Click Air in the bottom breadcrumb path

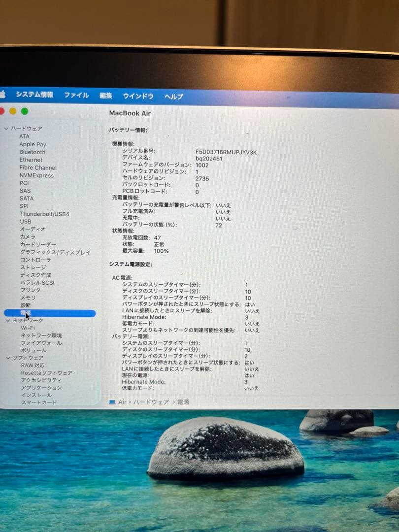click(x=122, y=402)
